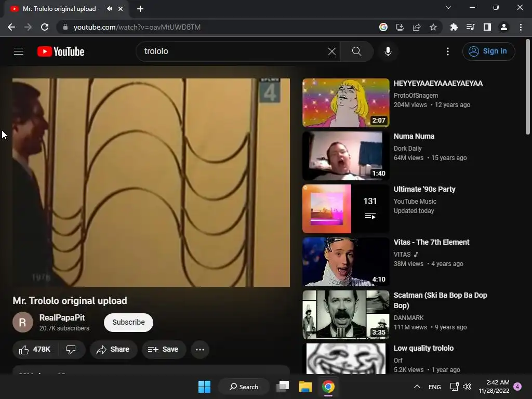This screenshot has height=399, width=532.
Task: Open Chrome profile icon
Action: pos(504,27)
